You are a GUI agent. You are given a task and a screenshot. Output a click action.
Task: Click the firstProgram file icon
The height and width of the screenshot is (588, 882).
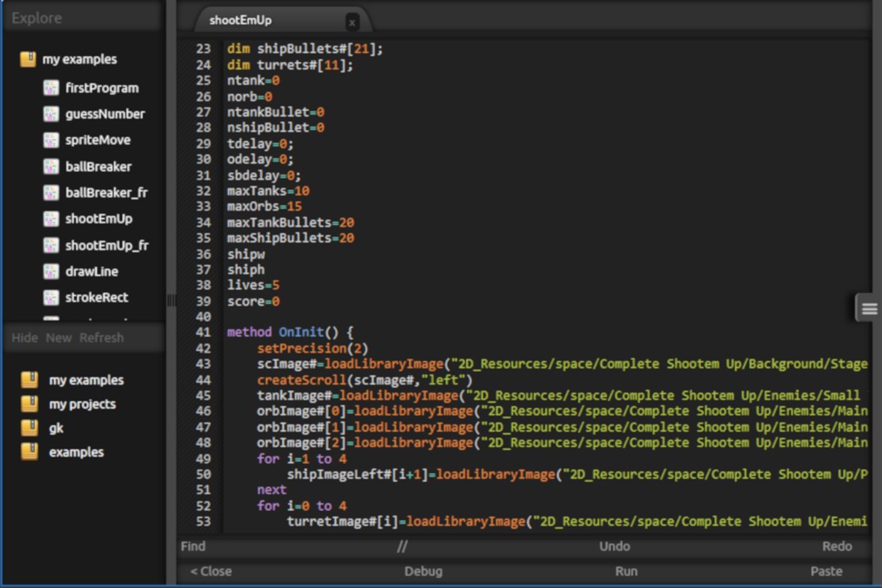tap(51, 87)
